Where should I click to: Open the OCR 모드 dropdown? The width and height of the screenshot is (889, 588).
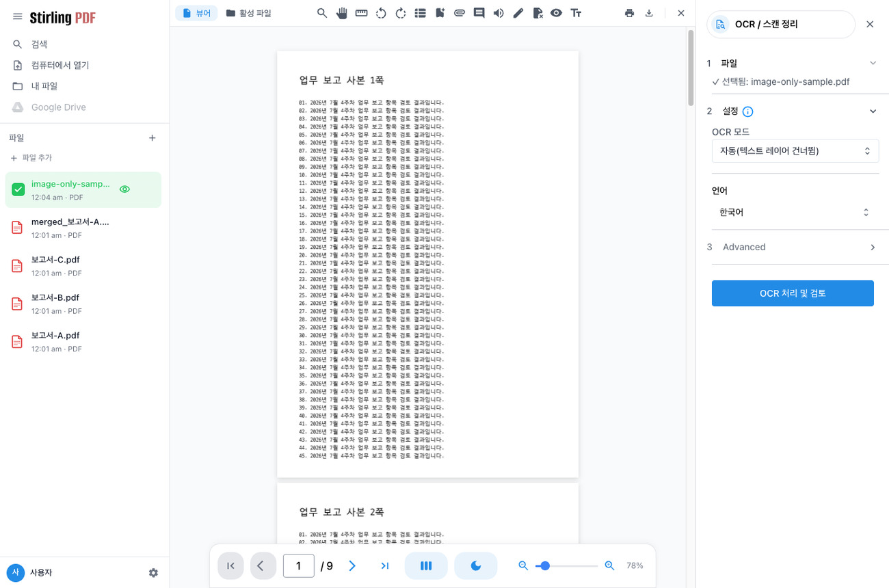click(x=795, y=151)
